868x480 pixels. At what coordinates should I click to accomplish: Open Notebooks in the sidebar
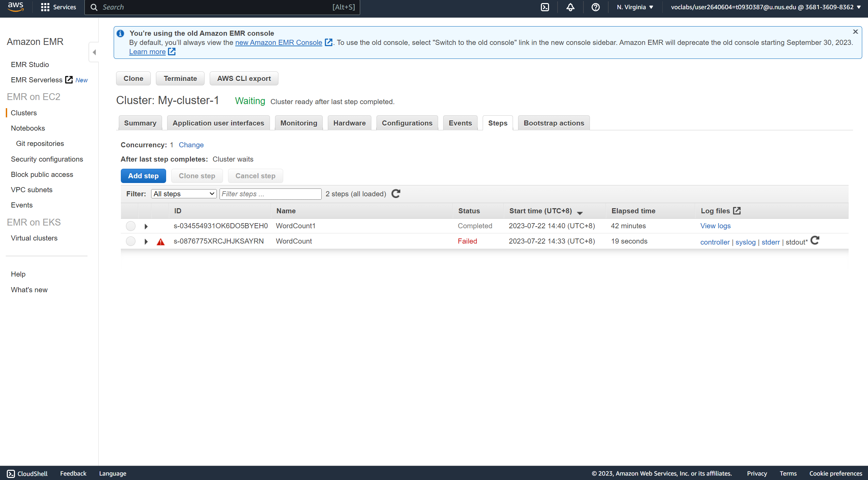tap(28, 128)
